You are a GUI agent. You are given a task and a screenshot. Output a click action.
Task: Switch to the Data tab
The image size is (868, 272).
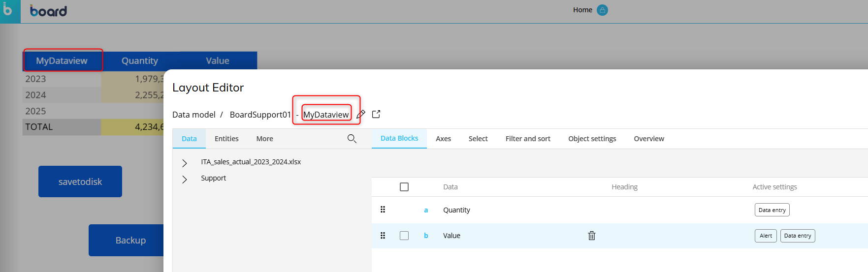[x=189, y=139]
